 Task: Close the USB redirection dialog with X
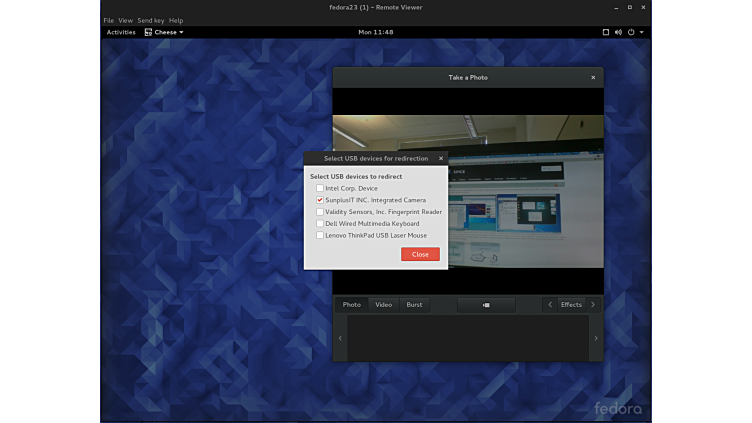(x=441, y=158)
